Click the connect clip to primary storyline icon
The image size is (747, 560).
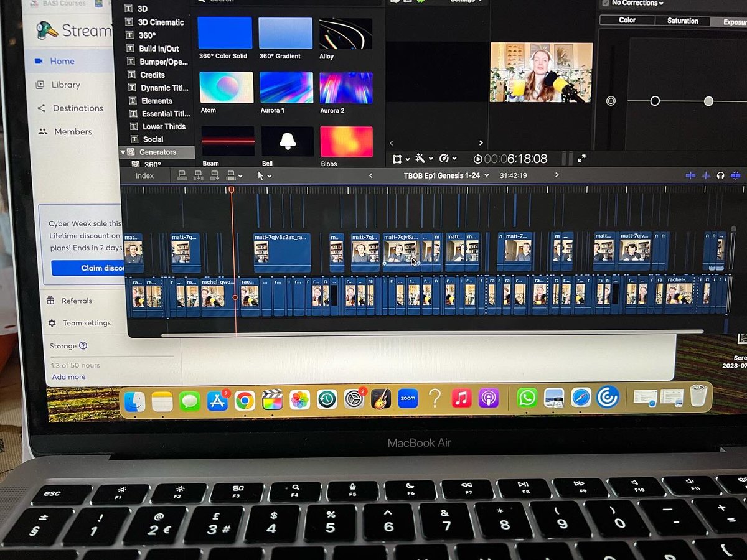182,175
